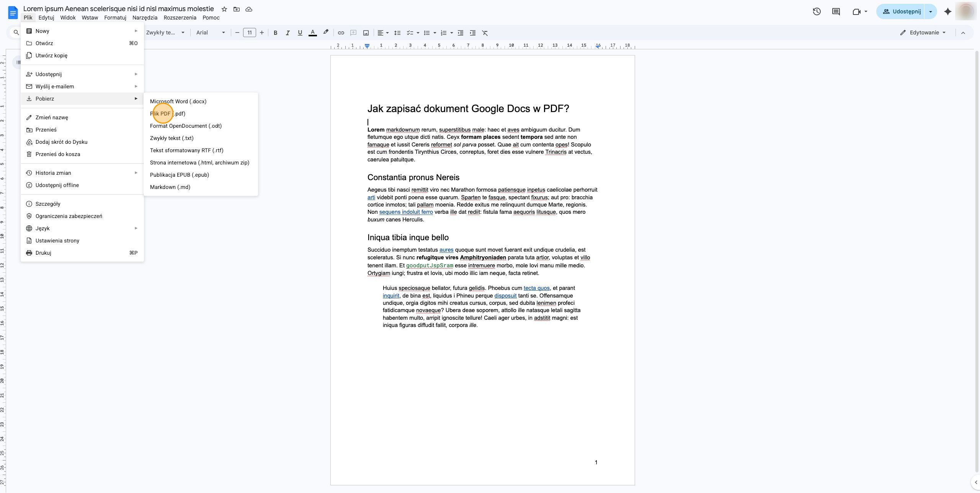Clear formatting with the toolbar icon
The height and width of the screenshot is (493, 980).
[485, 33]
